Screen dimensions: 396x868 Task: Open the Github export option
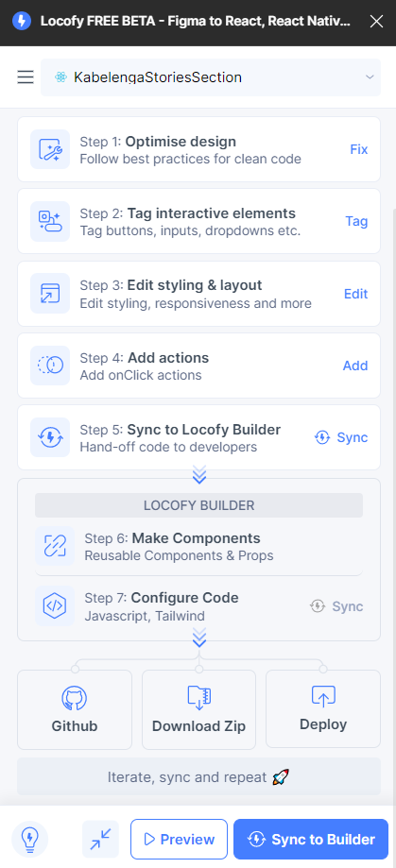coord(75,709)
